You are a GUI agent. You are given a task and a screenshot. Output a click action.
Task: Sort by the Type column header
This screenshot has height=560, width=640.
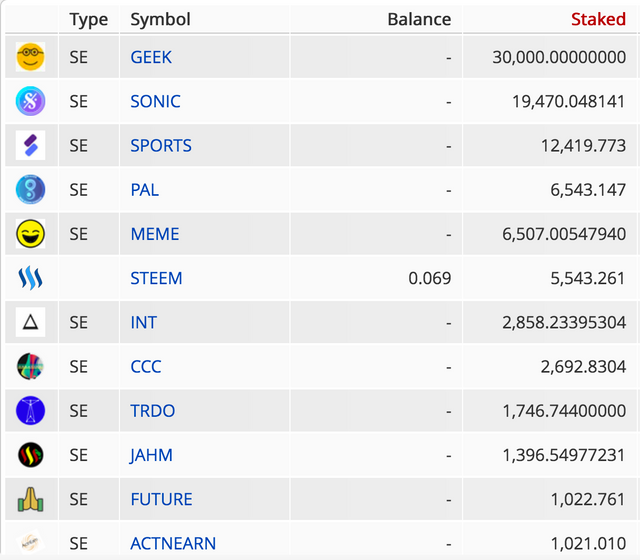click(x=89, y=20)
